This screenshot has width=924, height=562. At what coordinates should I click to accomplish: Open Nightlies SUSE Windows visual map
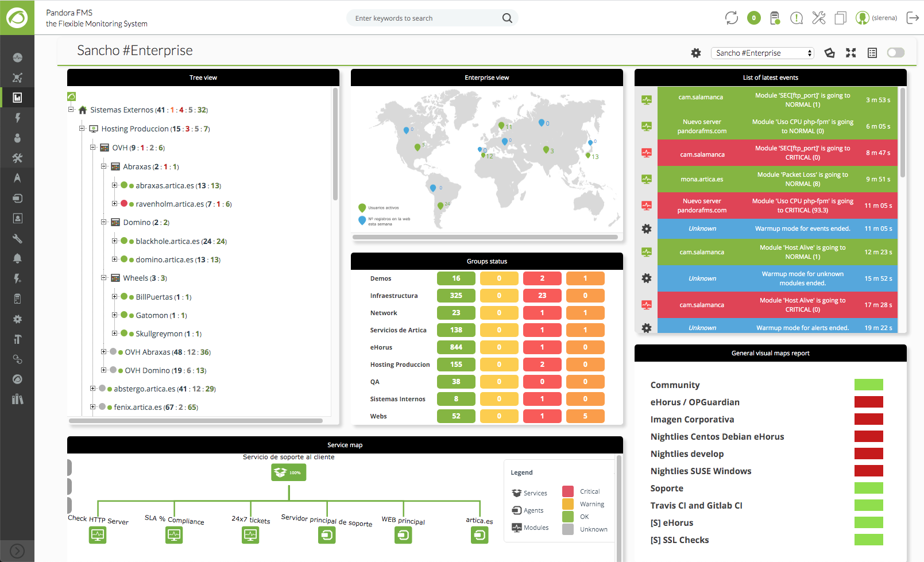(701, 471)
